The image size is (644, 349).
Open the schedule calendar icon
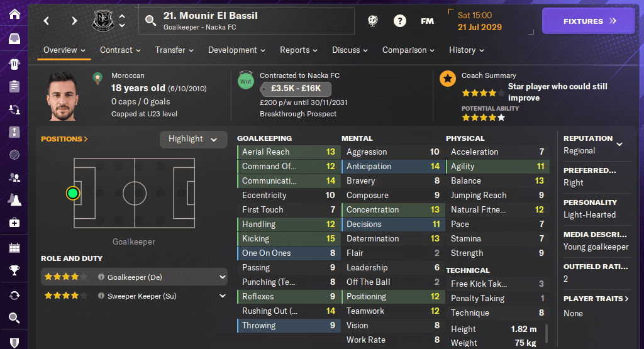tap(14, 247)
